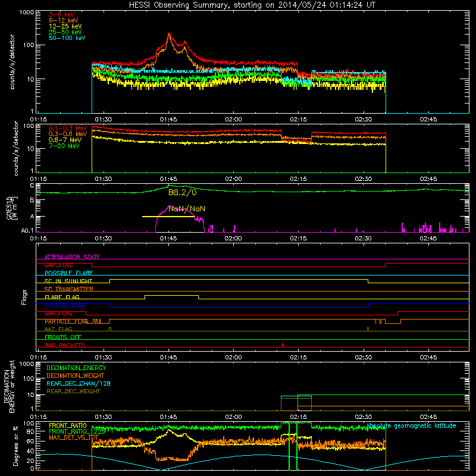476x476 pixels.
Task: Select the SAA_FLAG label
Action: [x=58, y=313]
